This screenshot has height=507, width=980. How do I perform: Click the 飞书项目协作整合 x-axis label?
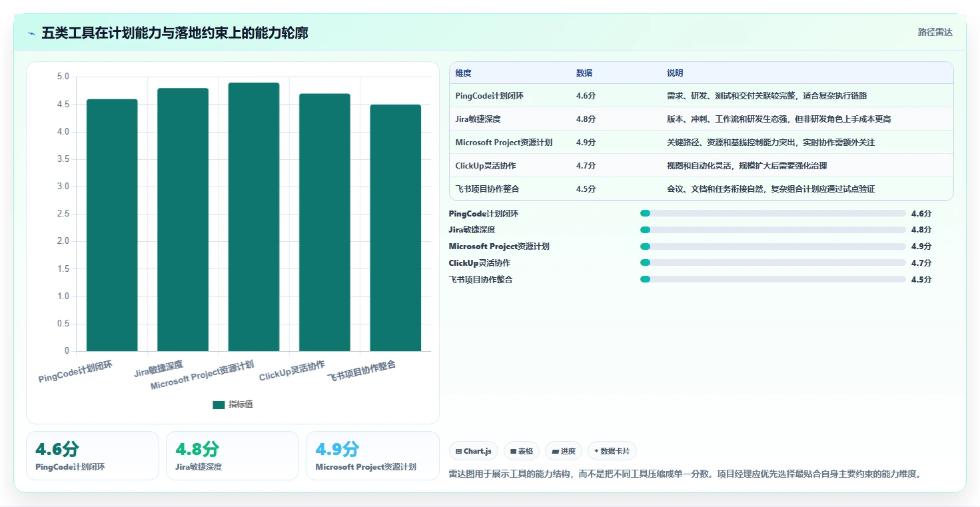point(362,371)
